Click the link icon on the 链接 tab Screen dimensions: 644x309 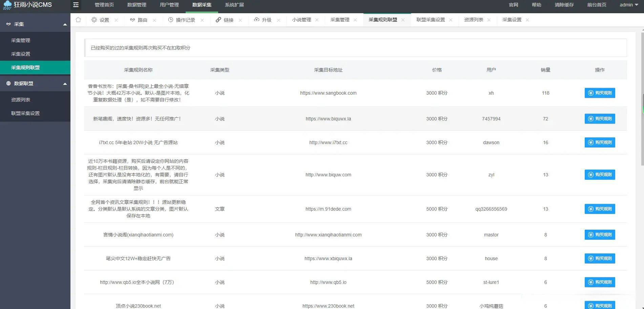[x=219, y=20]
